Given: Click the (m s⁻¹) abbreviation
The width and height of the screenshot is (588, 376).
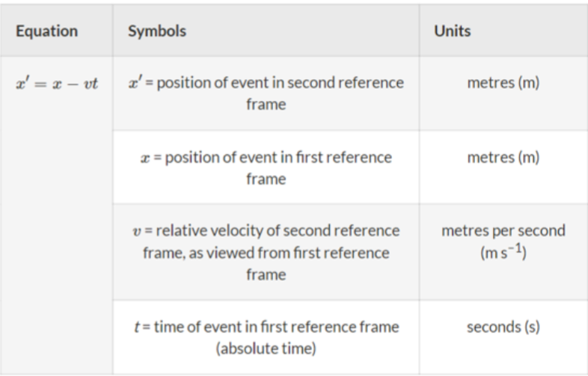Looking at the screenshot, I should point(503,252).
